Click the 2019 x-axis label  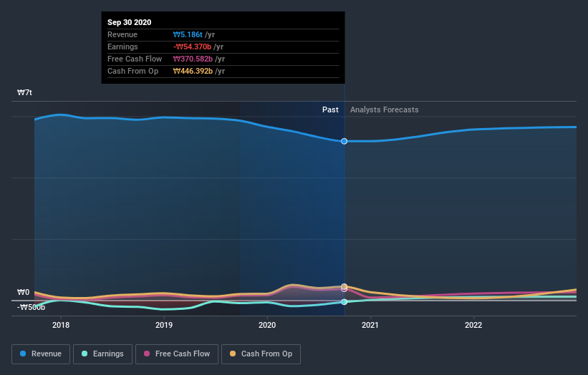coord(164,325)
